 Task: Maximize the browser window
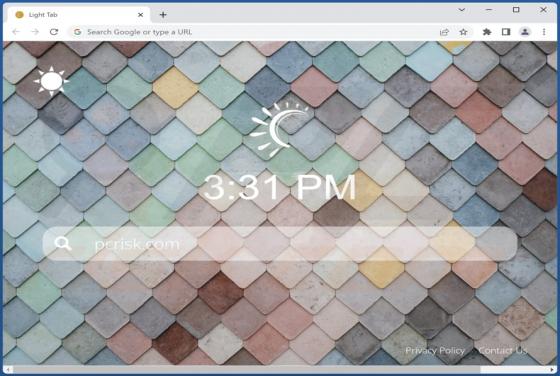(x=516, y=10)
